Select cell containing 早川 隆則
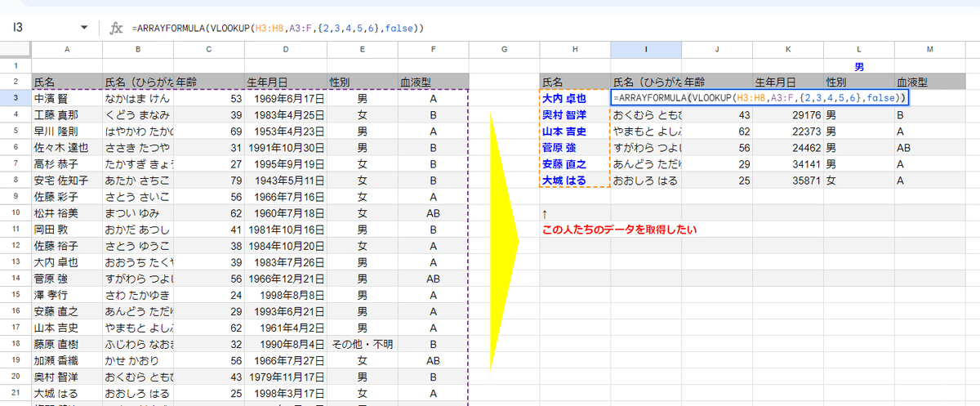980x406 pixels. point(66,131)
